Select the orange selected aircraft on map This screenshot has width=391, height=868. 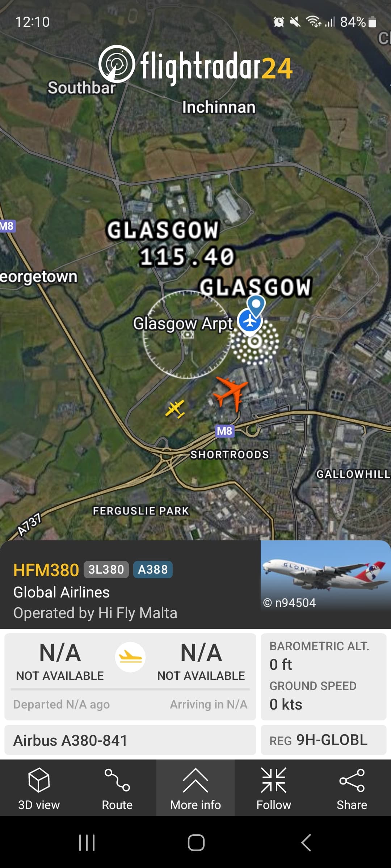coord(231,393)
